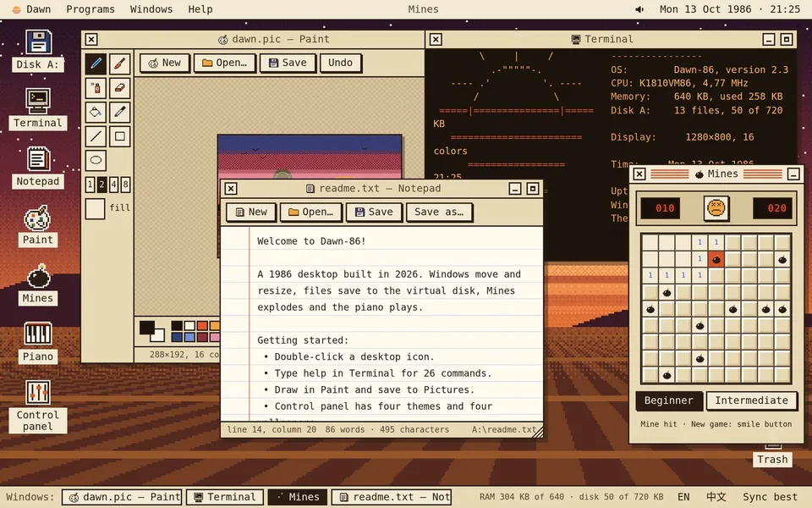Switch language to EN in status bar
The image size is (812, 508).
tap(683, 497)
